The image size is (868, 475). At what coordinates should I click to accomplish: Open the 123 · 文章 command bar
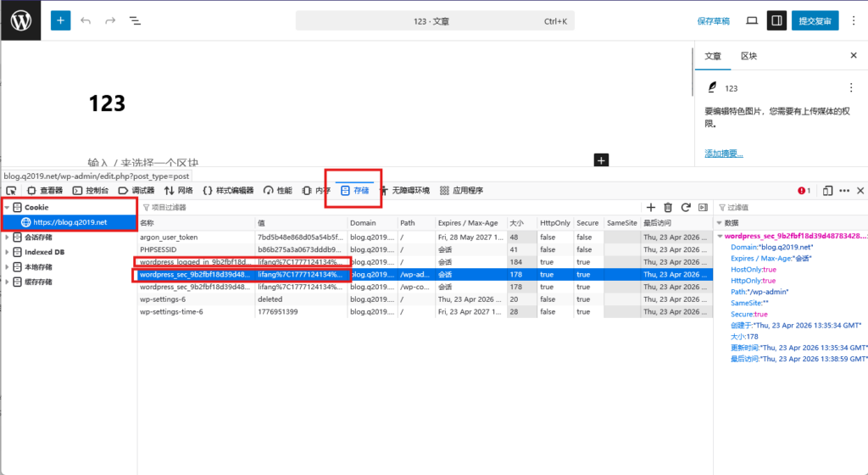click(435, 21)
